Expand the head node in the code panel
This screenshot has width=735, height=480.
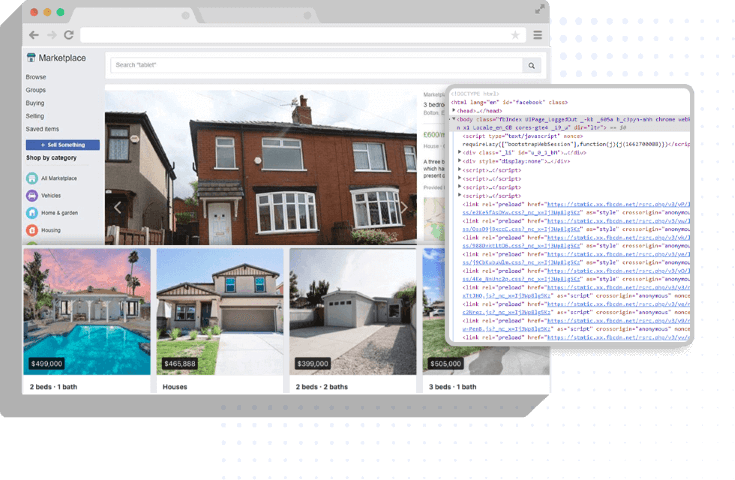pos(454,111)
